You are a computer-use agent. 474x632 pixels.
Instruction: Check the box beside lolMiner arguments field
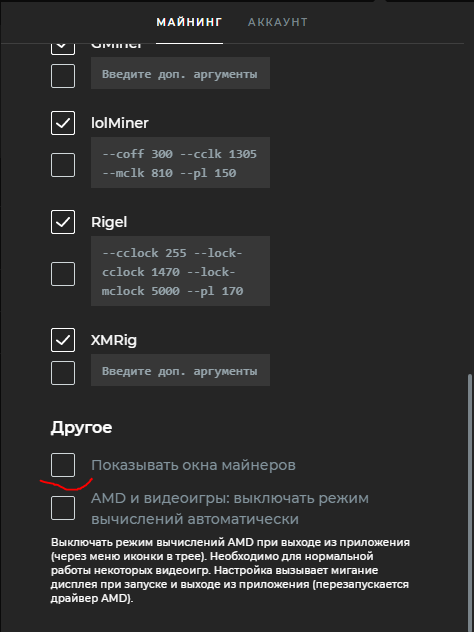pyautogui.click(x=63, y=164)
